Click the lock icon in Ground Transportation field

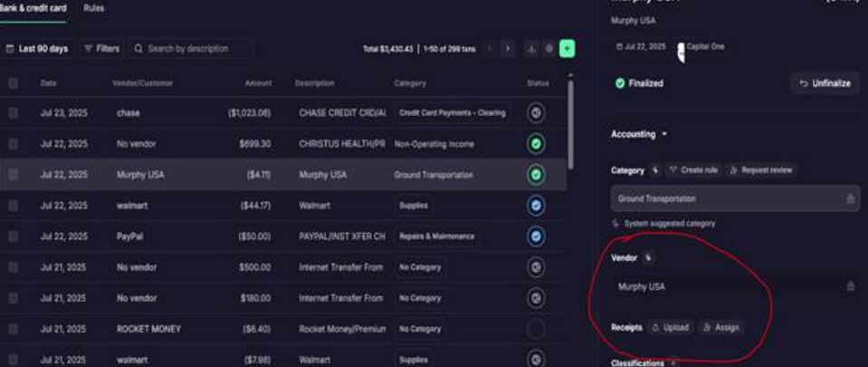click(x=851, y=198)
